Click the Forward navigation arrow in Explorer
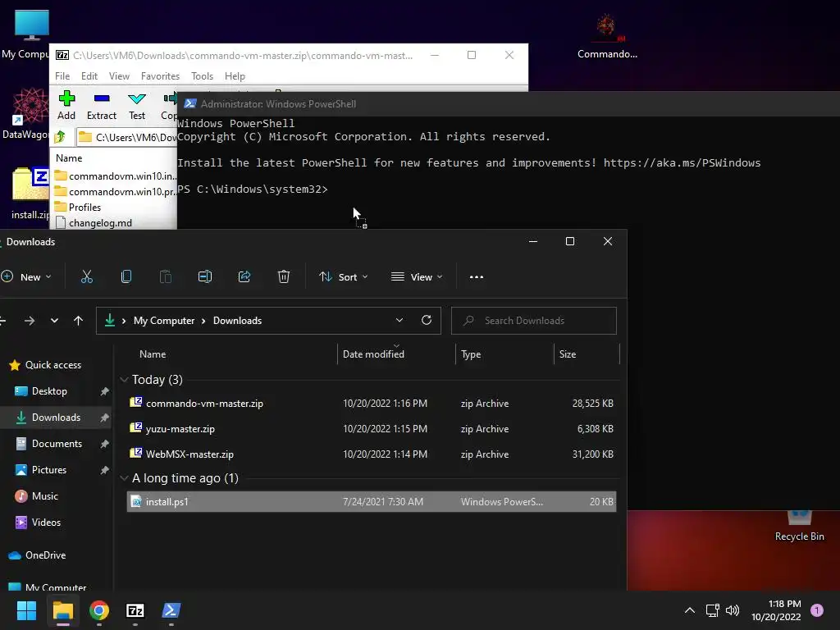Screen dimensions: 840x630 click(30, 321)
